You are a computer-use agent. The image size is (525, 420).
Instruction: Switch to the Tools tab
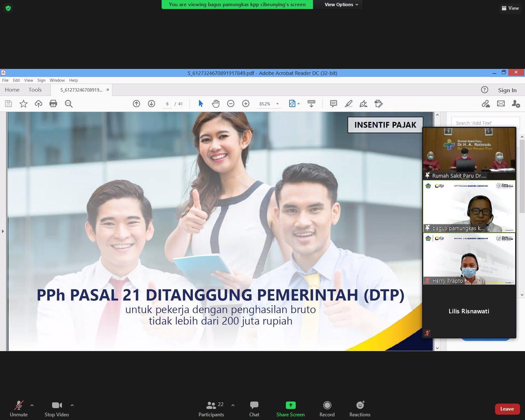click(x=35, y=90)
